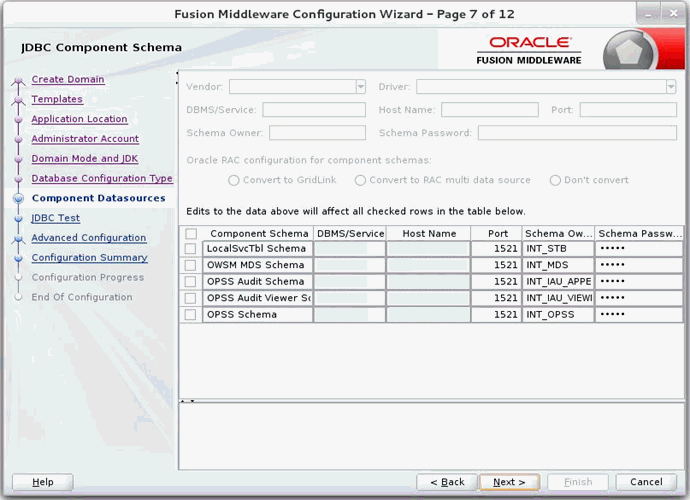Screen dimensions: 690x500
Task: Click the Back button
Action: tap(447, 482)
